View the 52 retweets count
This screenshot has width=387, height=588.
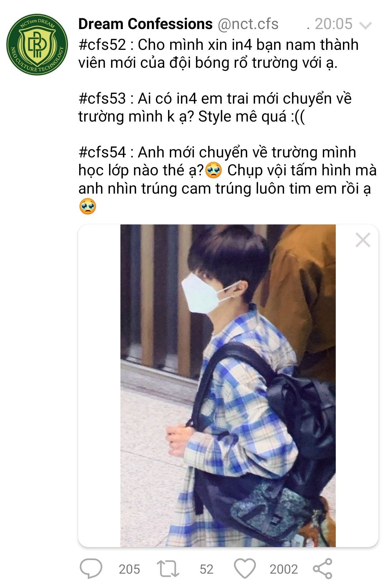click(x=206, y=569)
